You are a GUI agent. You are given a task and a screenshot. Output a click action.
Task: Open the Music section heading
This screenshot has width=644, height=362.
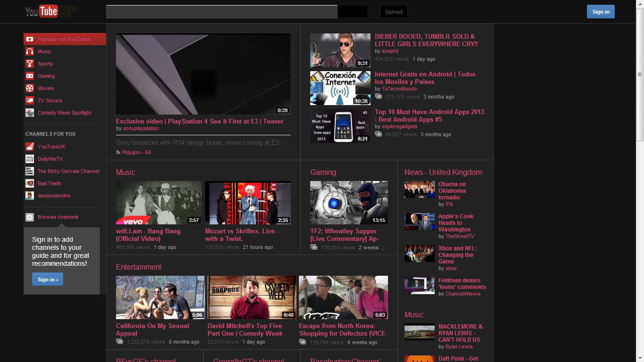(125, 172)
